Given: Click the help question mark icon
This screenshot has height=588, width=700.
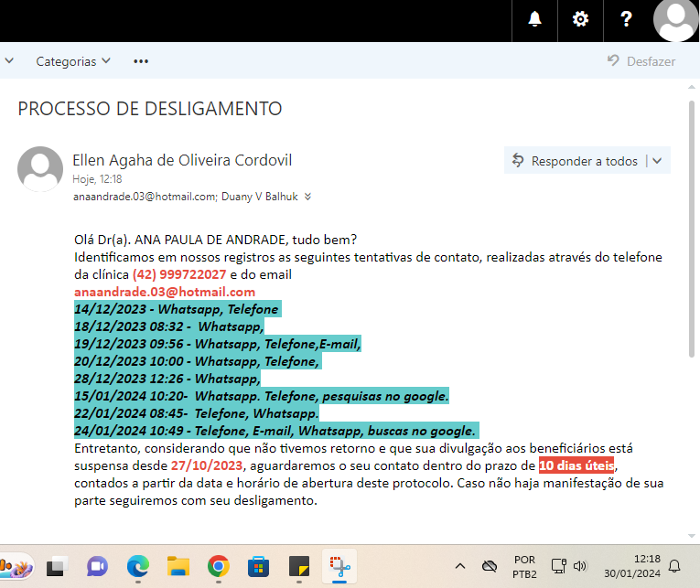Looking at the screenshot, I should (x=626, y=19).
